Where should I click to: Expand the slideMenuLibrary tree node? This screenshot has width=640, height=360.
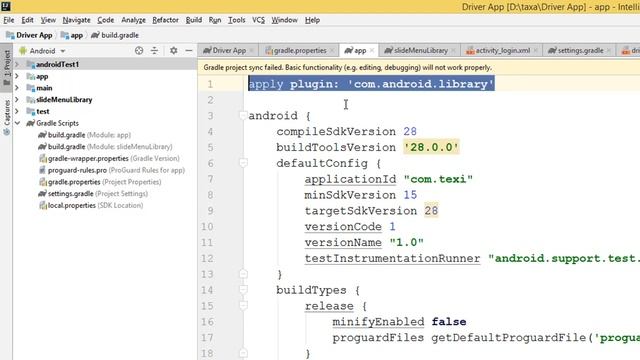[x=17, y=100]
